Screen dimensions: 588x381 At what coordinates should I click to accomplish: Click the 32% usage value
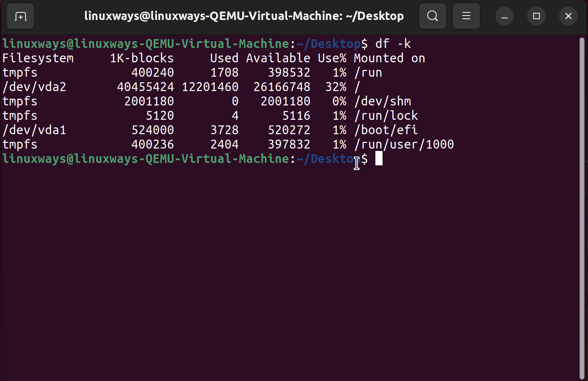[x=335, y=87]
